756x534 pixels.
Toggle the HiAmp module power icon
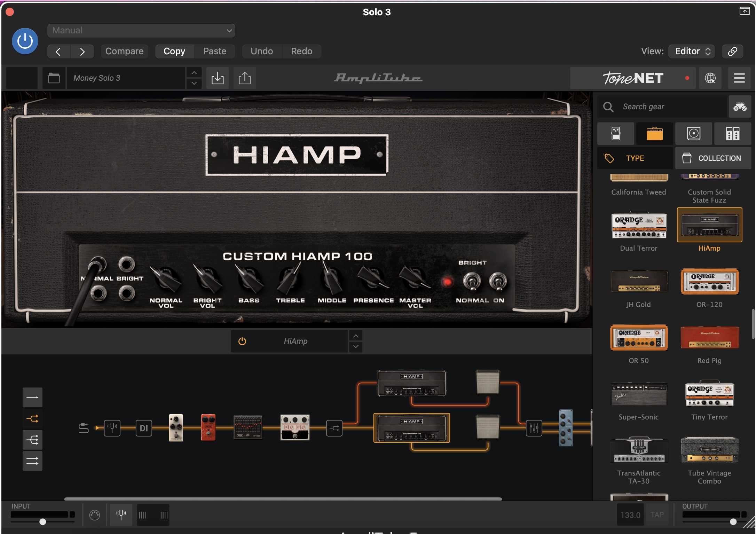(x=242, y=341)
